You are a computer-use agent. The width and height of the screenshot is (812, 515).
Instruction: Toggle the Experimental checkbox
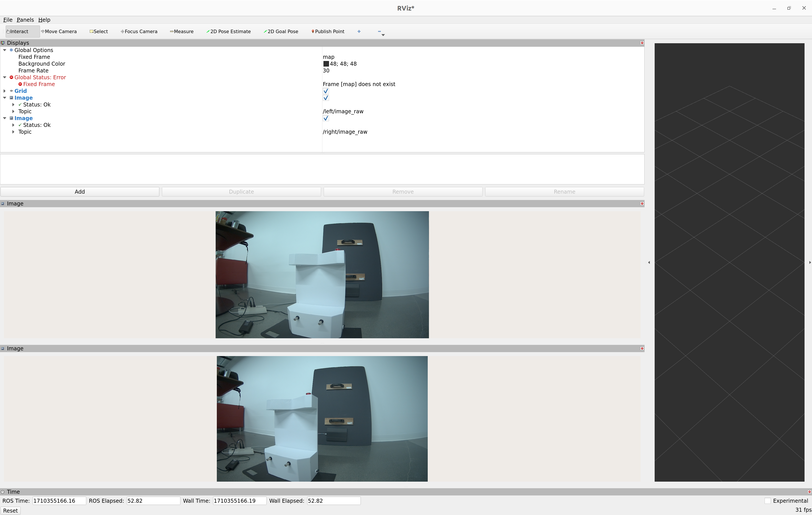click(767, 501)
